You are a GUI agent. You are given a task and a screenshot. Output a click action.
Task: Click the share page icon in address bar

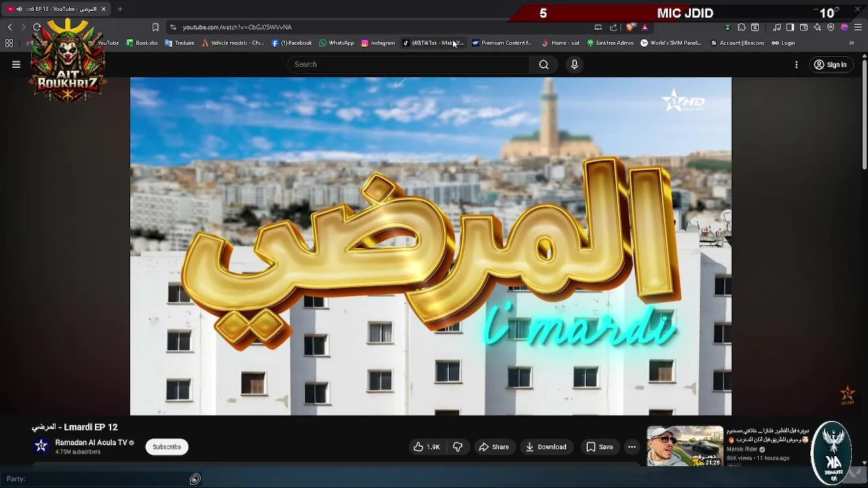click(x=614, y=27)
